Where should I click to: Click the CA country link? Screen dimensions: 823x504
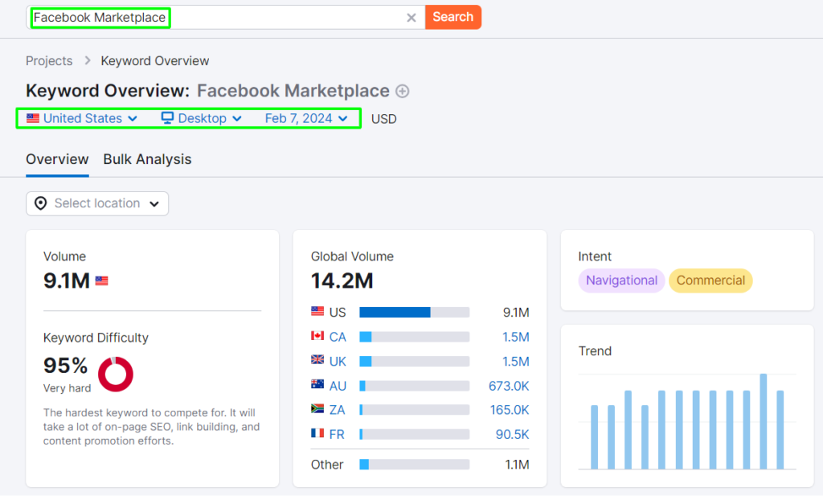tap(338, 337)
